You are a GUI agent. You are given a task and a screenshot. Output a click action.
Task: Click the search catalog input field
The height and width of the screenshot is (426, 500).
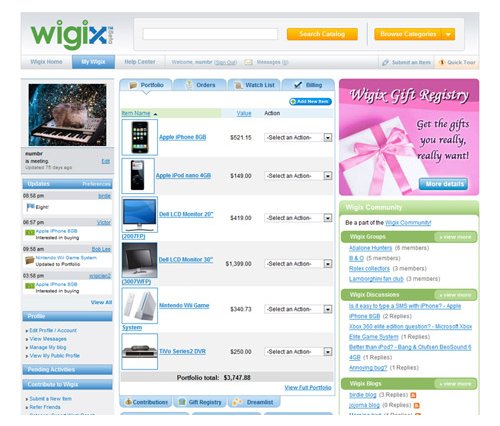tap(210, 34)
